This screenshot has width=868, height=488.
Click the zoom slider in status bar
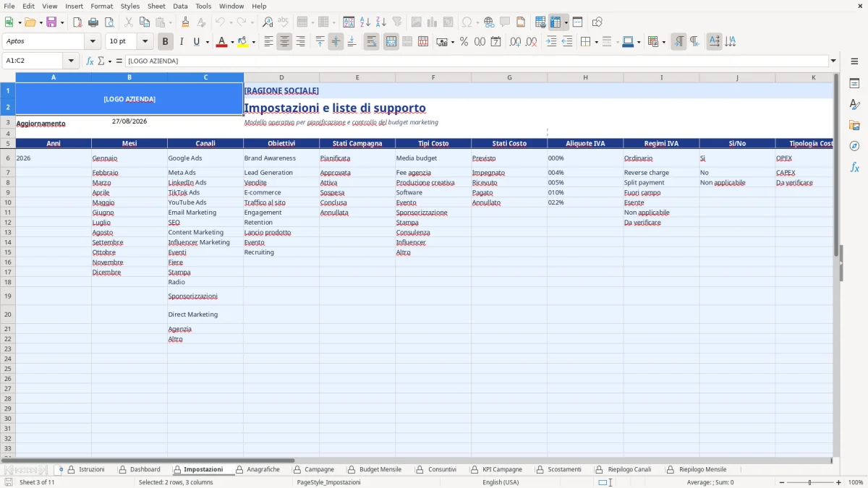pyautogui.click(x=810, y=482)
